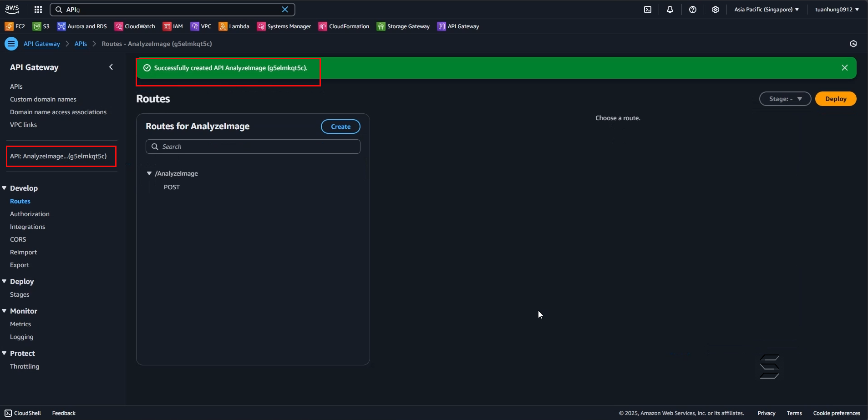Focus the routes Search field
Viewport: 868px width, 420px height.
click(x=253, y=147)
